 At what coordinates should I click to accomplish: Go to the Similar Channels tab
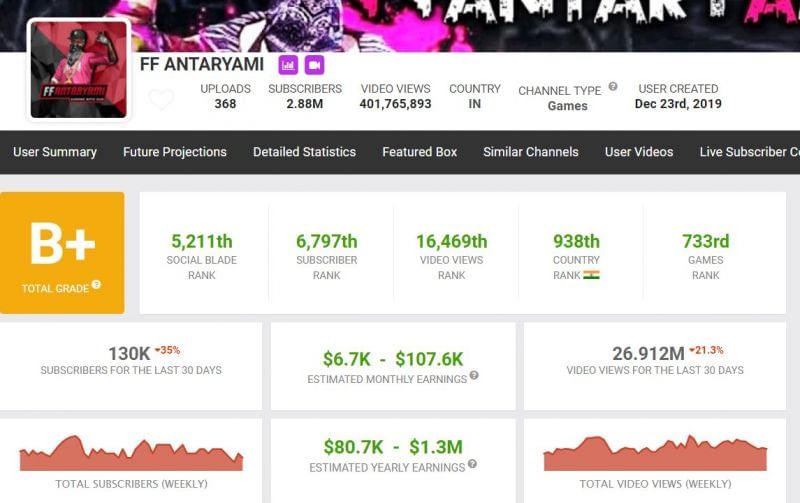531,152
